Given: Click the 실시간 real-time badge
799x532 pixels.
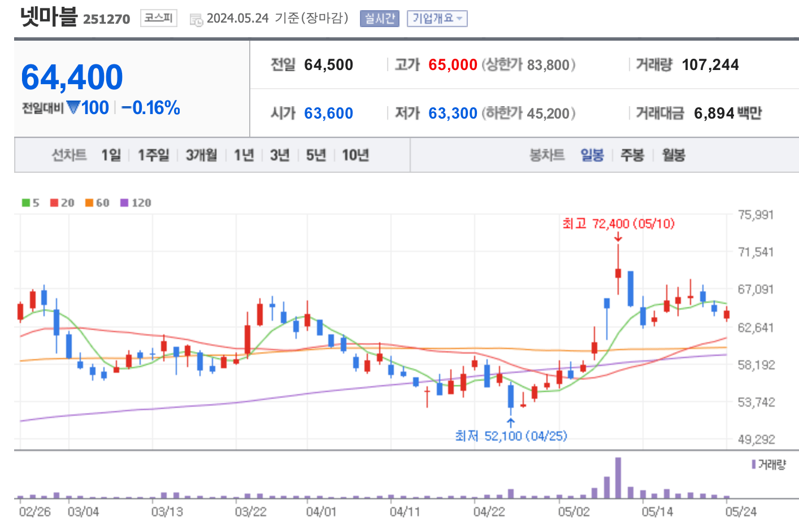Looking at the screenshot, I should [379, 19].
